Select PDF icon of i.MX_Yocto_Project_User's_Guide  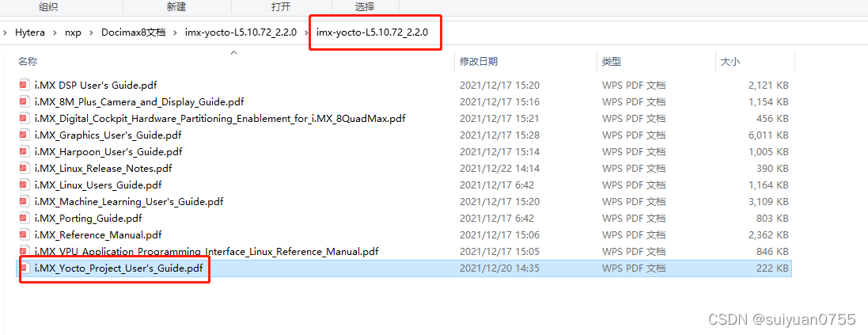tap(24, 268)
